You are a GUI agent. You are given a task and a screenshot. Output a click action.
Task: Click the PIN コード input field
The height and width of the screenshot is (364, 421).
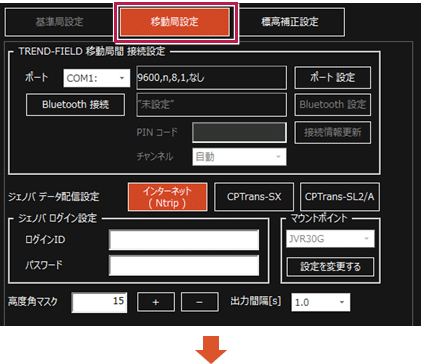point(239,132)
